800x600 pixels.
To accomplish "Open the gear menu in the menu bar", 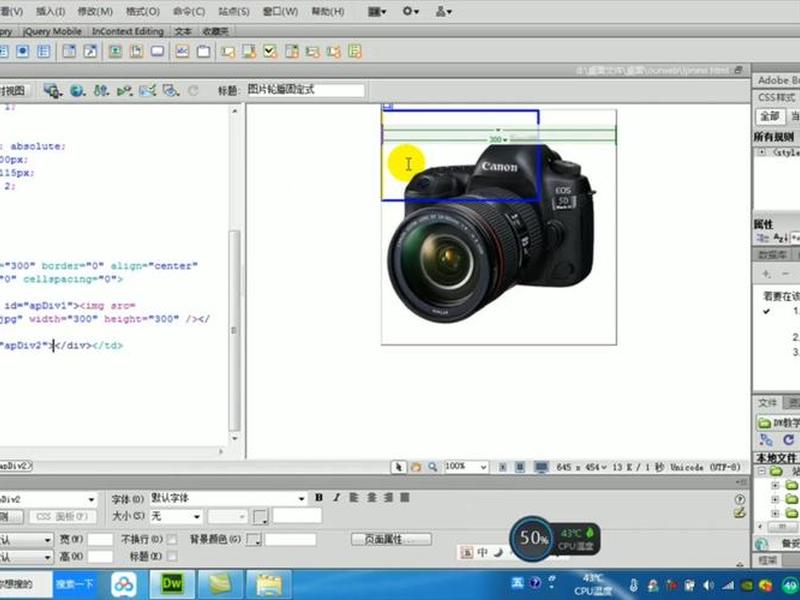I will [x=410, y=11].
